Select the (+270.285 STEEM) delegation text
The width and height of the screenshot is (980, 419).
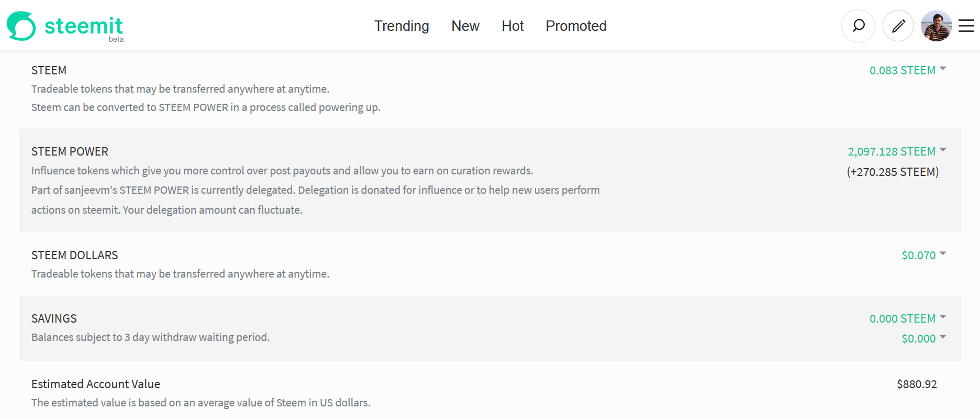pyautogui.click(x=893, y=172)
